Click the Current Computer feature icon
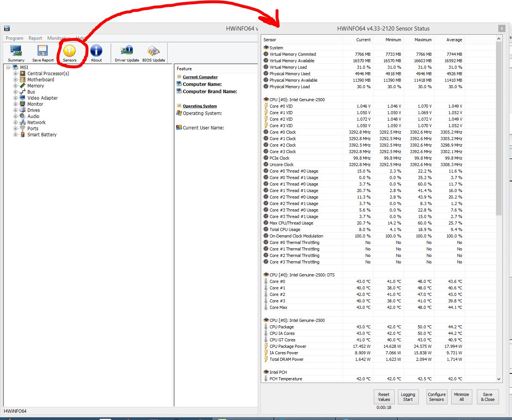This screenshot has width=512, height=420. pos(179,77)
